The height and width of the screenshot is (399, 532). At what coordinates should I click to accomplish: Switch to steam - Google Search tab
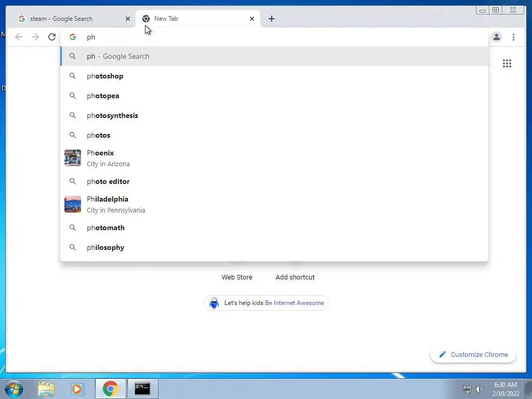[x=73, y=19]
